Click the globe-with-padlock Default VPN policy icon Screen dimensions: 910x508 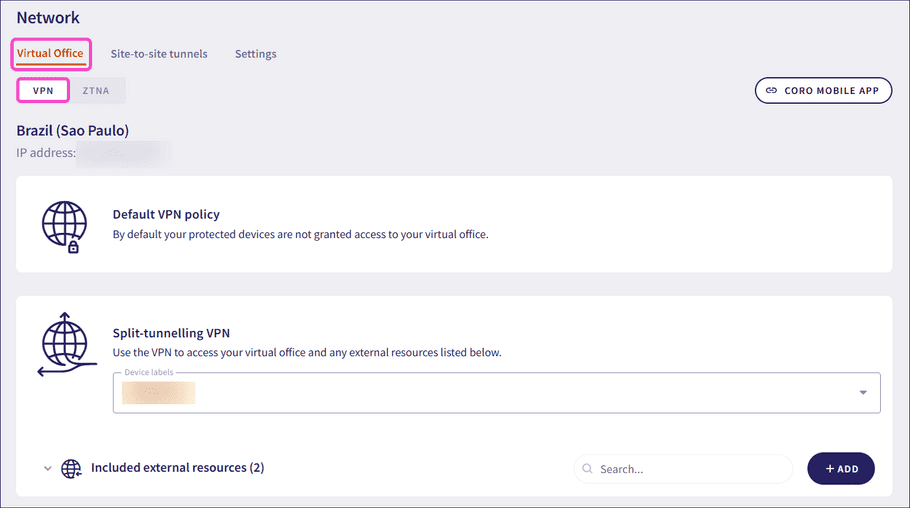pos(64,225)
